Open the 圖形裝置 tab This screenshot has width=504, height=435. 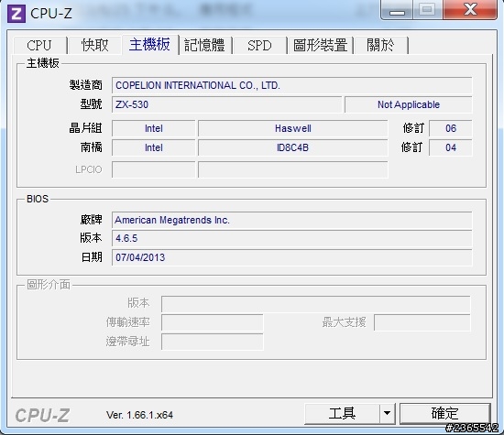point(320,45)
